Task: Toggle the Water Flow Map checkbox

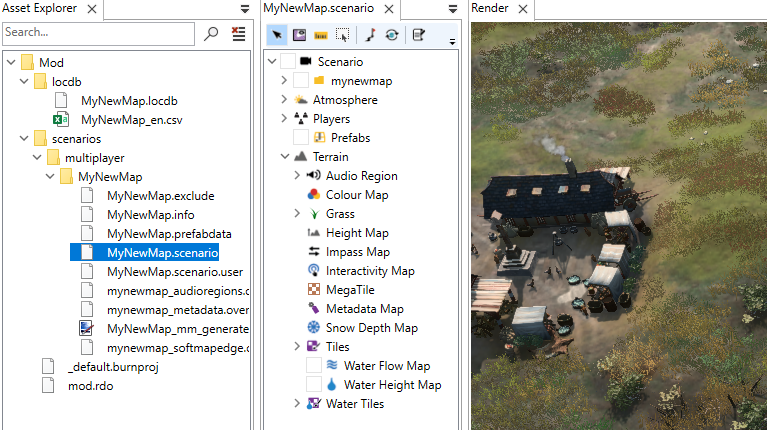Action: click(x=314, y=365)
